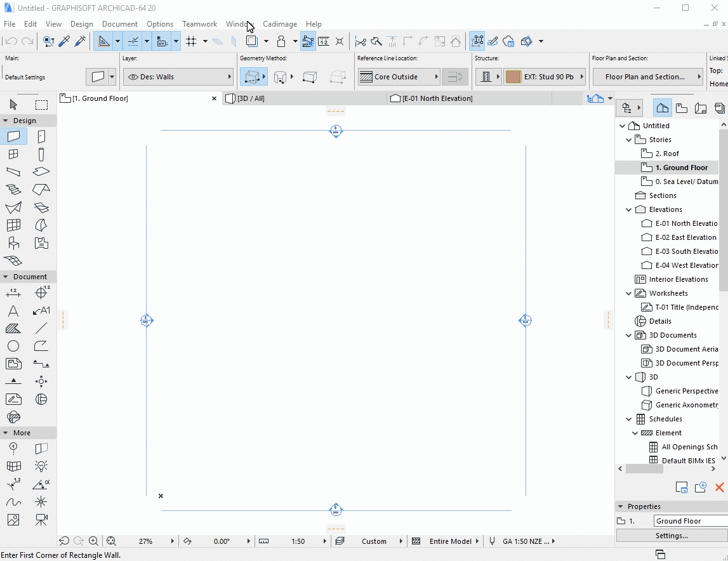Select the Circle tool
Screen dimensions: 728x561
(13, 346)
